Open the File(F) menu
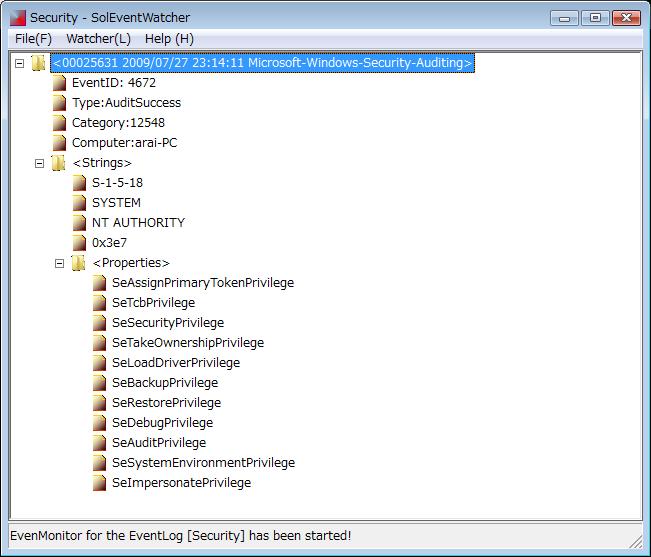 point(33,39)
